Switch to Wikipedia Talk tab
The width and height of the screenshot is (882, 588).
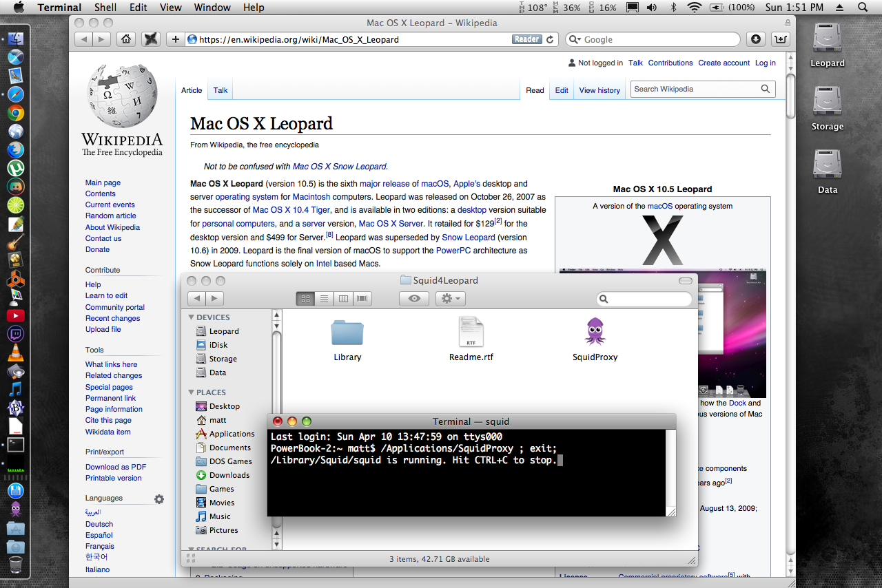click(x=220, y=90)
